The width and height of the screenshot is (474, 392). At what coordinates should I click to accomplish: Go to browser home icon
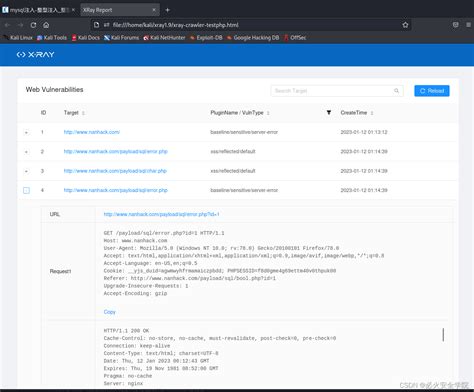pyautogui.click(x=46, y=25)
